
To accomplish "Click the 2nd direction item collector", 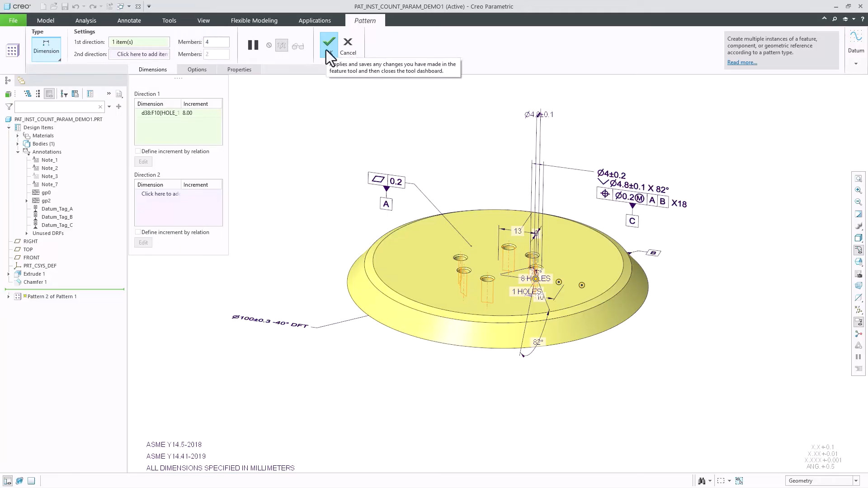I will tap(139, 54).
